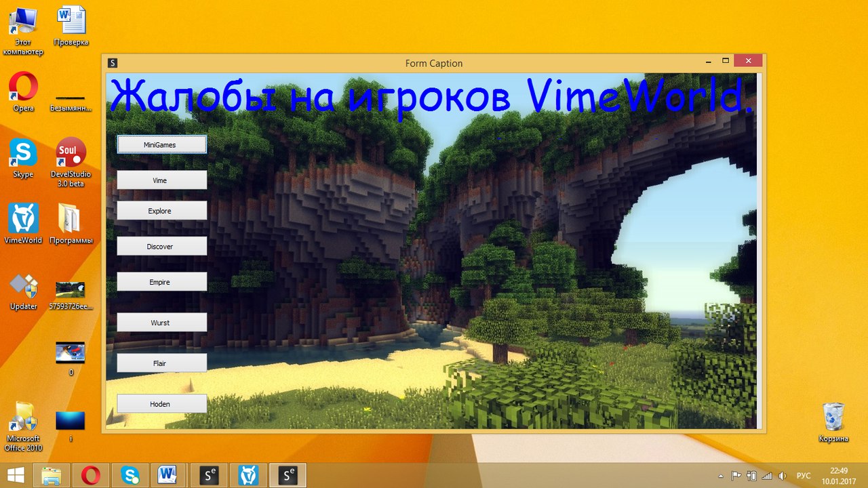Show hidden tray icons arrow
868x488 pixels.
pyautogui.click(x=720, y=476)
